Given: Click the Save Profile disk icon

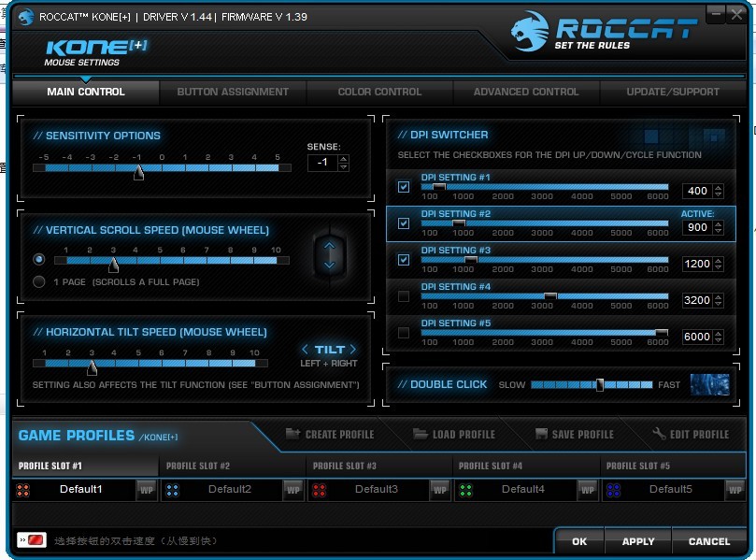Looking at the screenshot, I should tap(541, 434).
